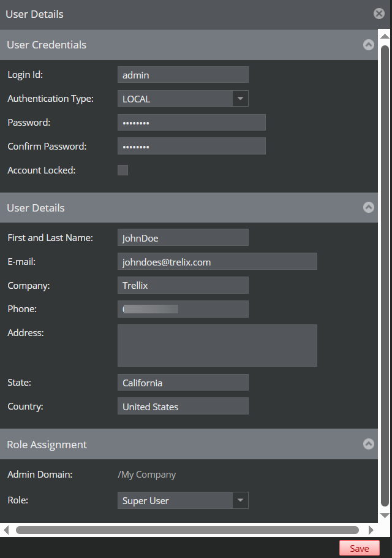Click the User Credentials section header
The width and height of the screenshot is (392, 558).
click(x=189, y=45)
